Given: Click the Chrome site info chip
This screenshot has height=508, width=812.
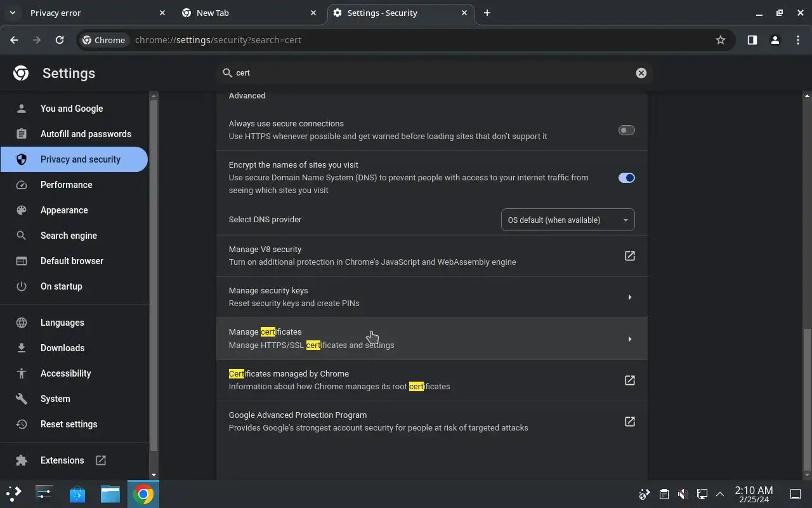Looking at the screenshot, I should point(104,40).
